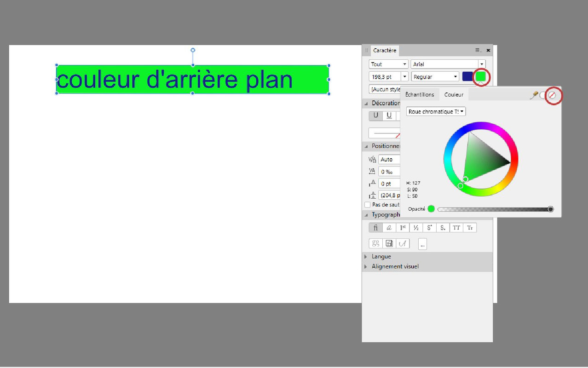
Task: Click the decoration line style box
Action: pos(385,133)
